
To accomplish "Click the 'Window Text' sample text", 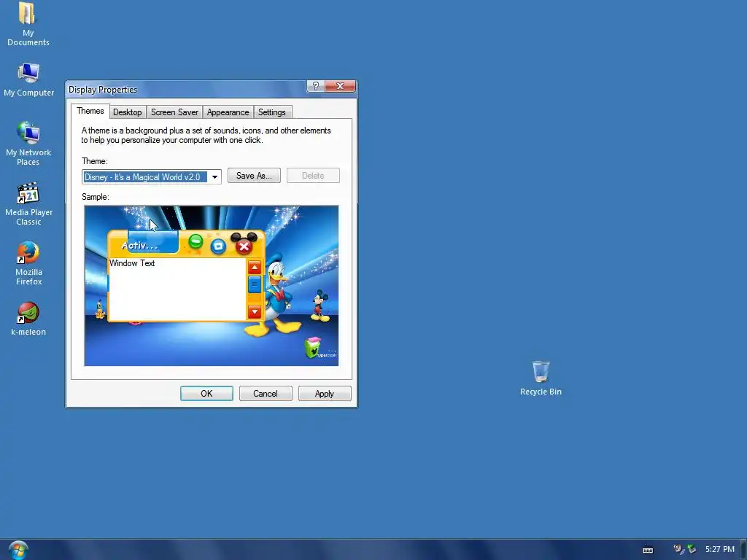I will click(132, 263).
